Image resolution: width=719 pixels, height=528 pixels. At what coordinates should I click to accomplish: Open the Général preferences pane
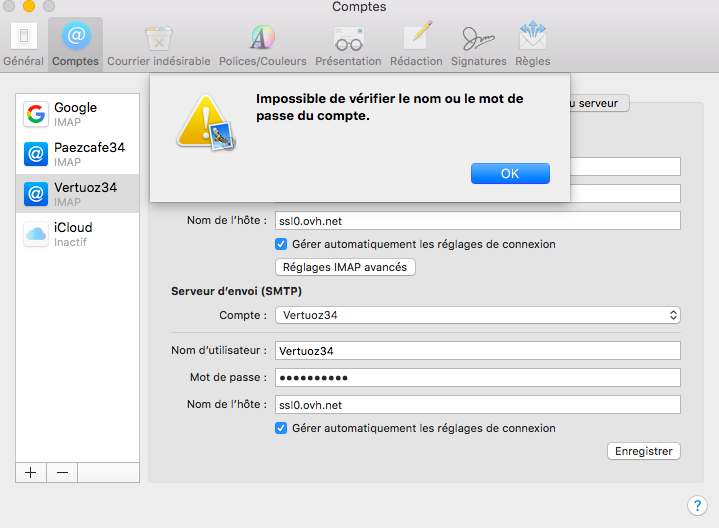(23, 44)
